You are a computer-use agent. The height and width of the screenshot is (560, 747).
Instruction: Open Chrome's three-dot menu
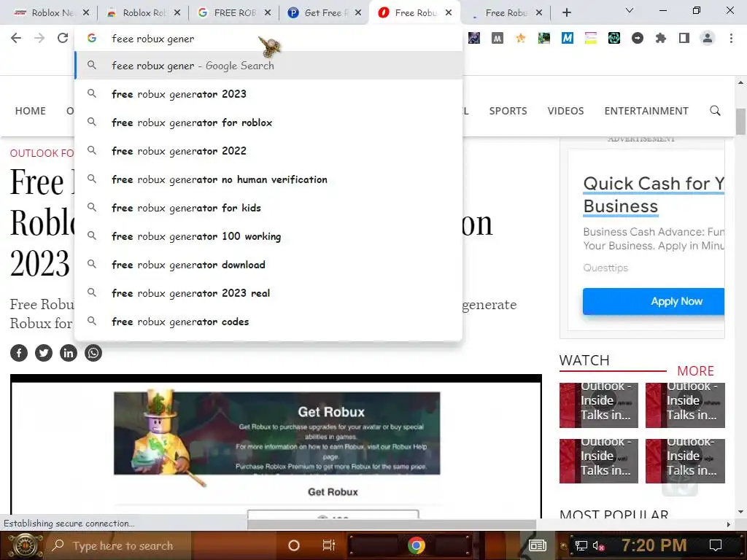coord(731,38)
